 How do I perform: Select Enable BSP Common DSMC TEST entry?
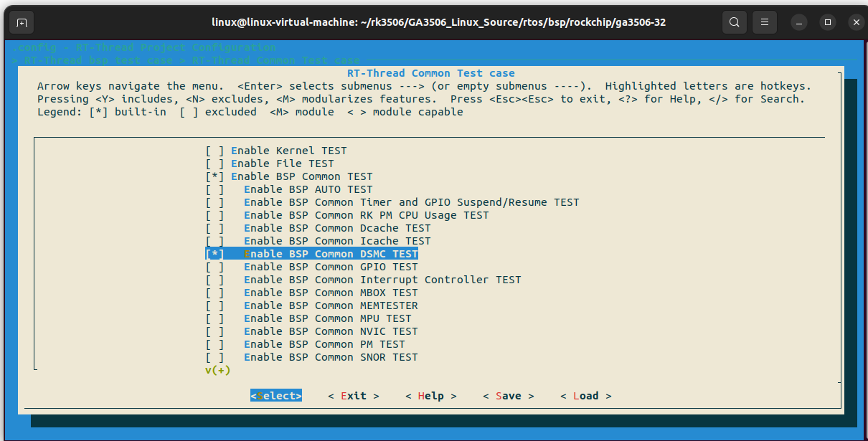tap(331, 254)
